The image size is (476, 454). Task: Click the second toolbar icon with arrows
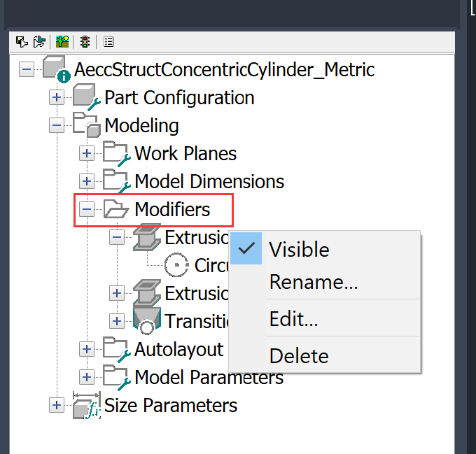click(x=39, y=42)
